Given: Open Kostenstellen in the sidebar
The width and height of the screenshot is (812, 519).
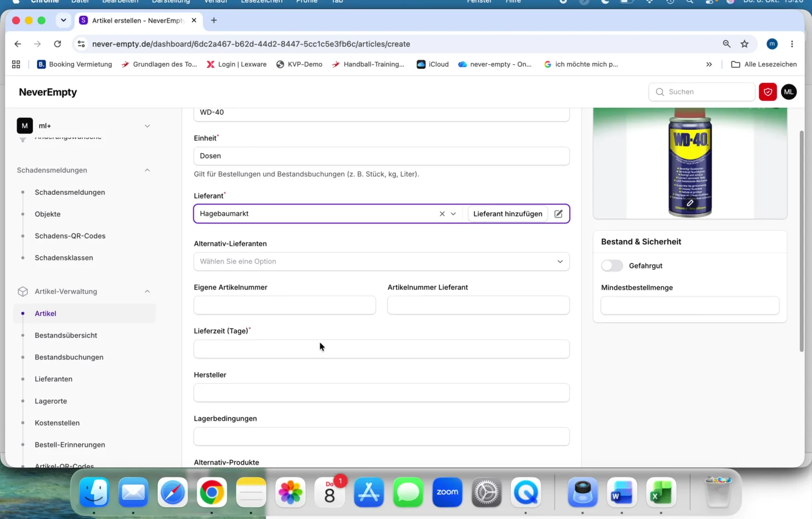Looking at the screenshot, I should 57,423.
